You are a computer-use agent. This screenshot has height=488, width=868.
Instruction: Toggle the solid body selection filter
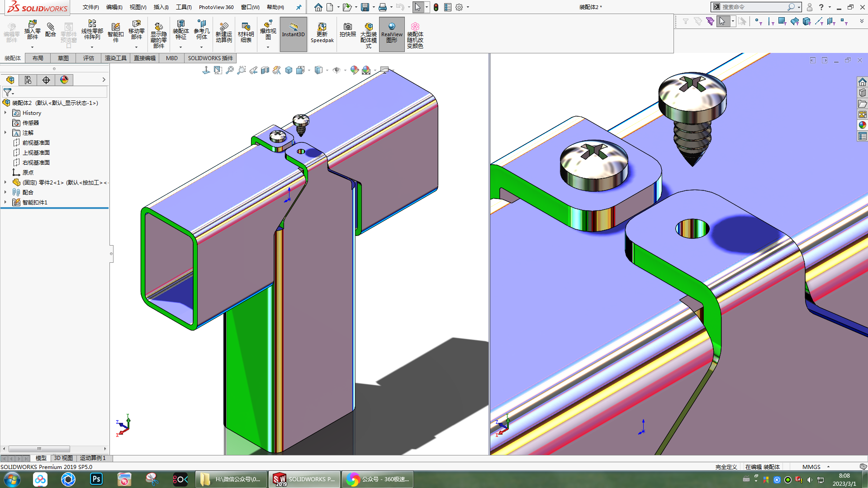pyautogui.click(x=806, y=21)
